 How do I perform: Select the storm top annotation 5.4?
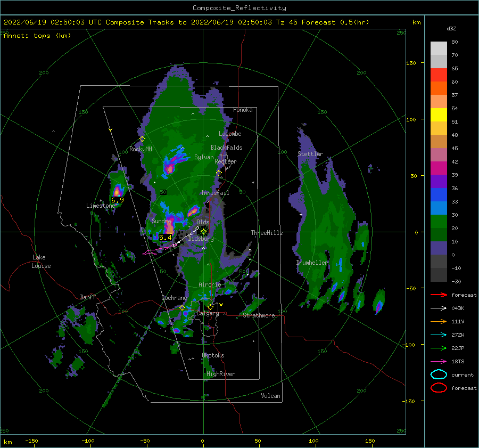coord(166,237)
